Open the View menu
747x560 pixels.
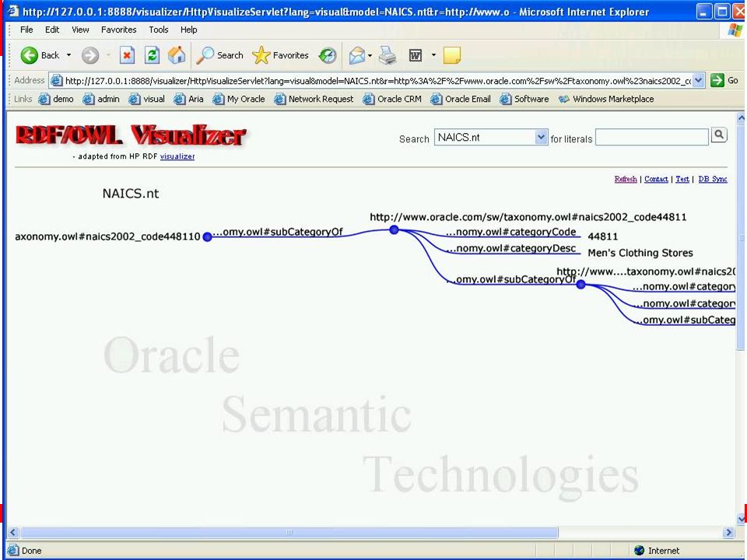pos(80,30)
